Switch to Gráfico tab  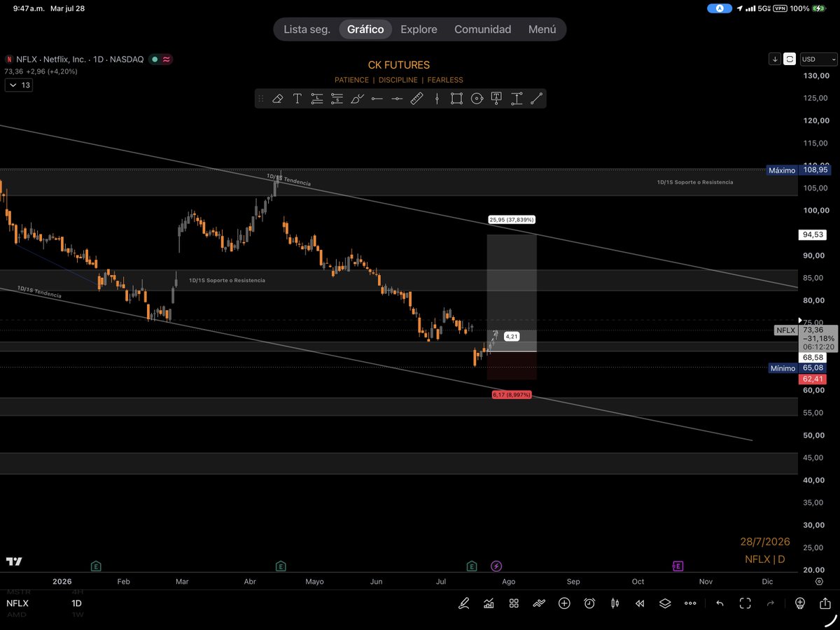(x=365, y=29)
